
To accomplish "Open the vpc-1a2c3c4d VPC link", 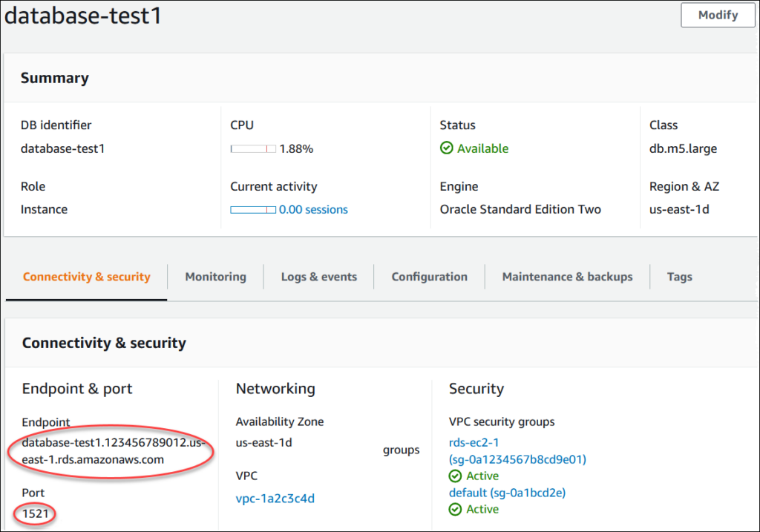I will tap(275, 499).
